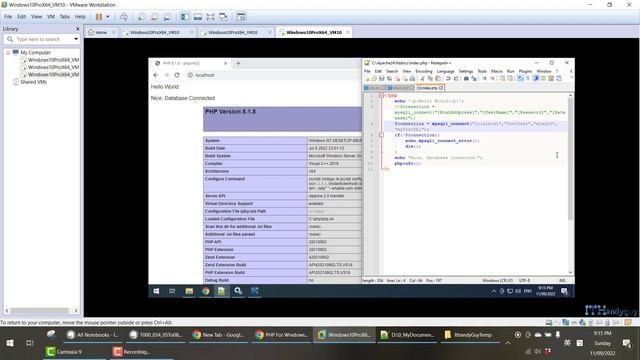640x360 pixels.
Task: Toggle the library sidebar view
Action: (185, 17)
